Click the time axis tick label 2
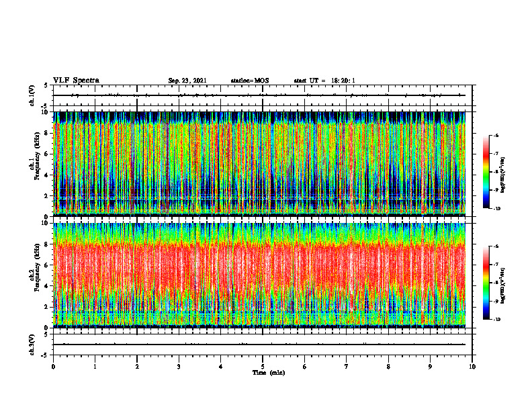This screenshot has height=411, width=532. click(137, 367)
